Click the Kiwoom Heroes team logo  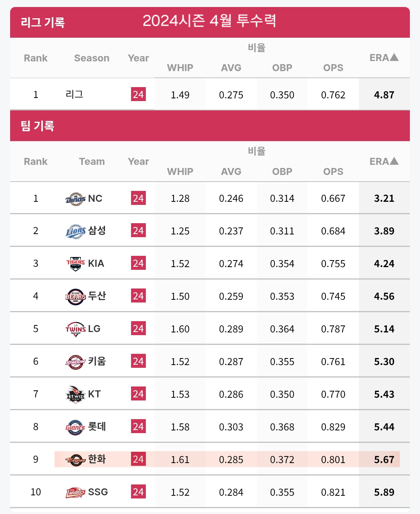[x=75, y=362]
